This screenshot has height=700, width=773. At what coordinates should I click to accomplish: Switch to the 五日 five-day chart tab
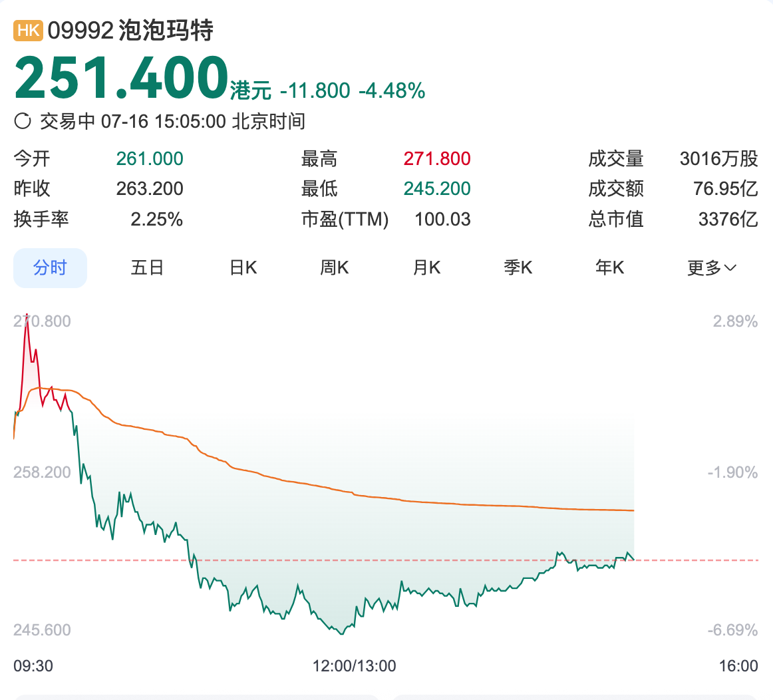coord(147,267)
